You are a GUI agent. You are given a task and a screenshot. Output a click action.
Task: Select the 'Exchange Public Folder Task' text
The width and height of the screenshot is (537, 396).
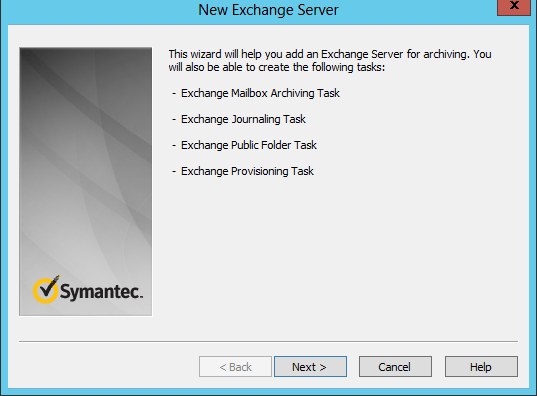click(249, 145)
